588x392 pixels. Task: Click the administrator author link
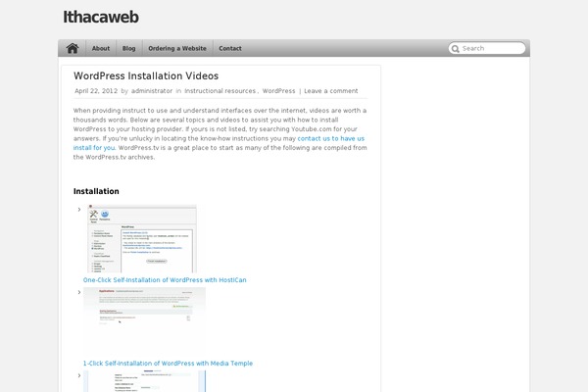[152, 91]
